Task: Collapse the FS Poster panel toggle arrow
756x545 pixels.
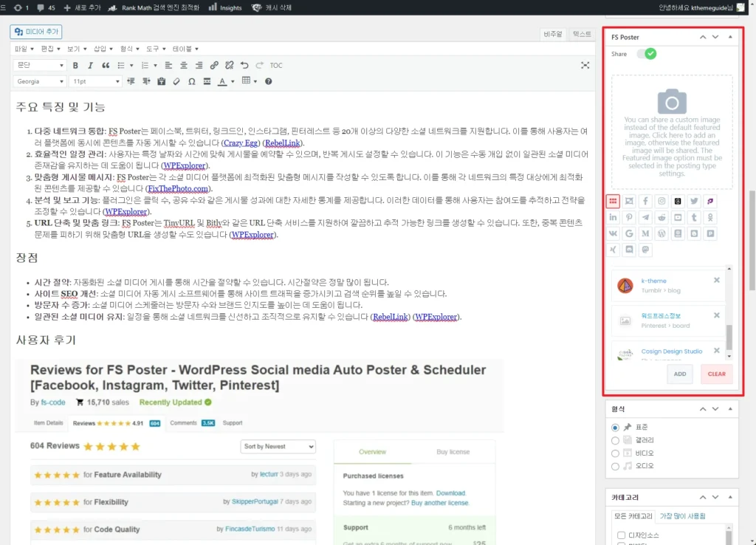Action: 730,37
